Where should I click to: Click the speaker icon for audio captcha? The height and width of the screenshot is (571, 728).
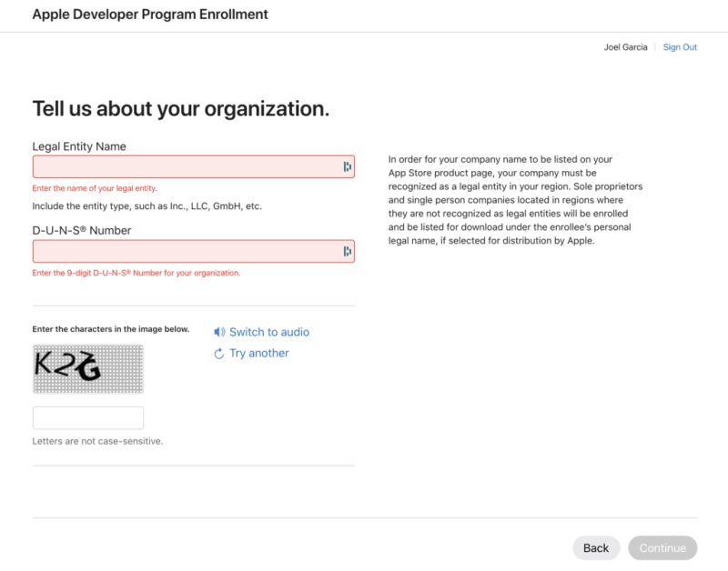218,331
